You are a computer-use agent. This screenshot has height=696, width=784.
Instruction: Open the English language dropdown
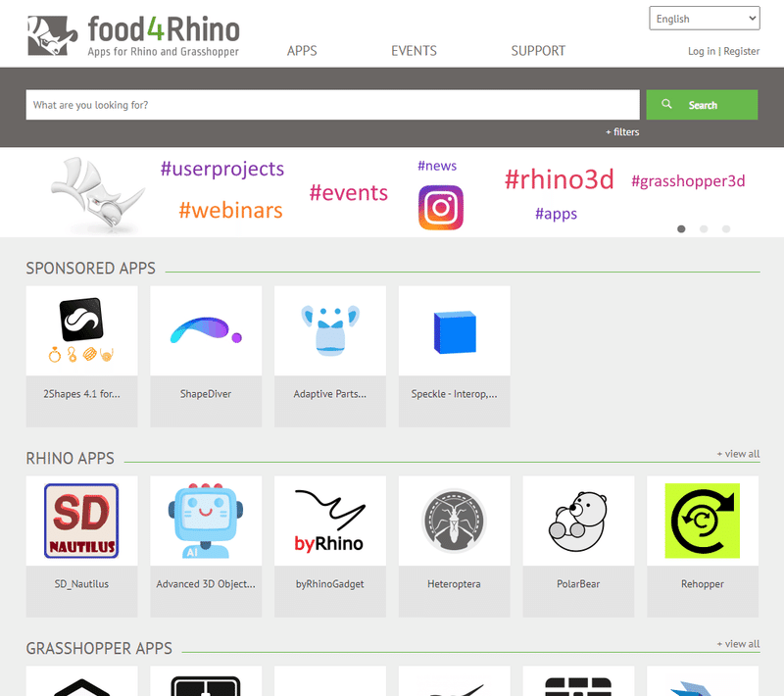tap(705, 19)
